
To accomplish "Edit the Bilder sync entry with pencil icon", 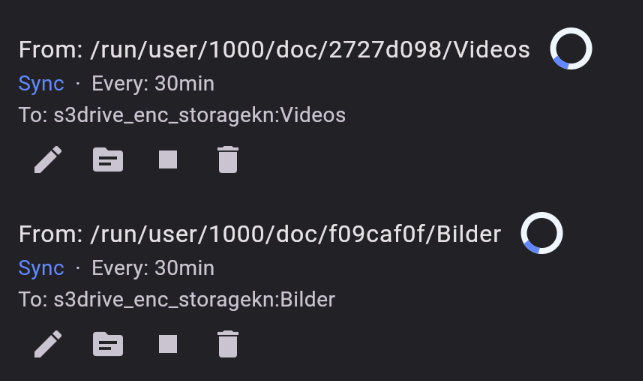I will point(48,344).
